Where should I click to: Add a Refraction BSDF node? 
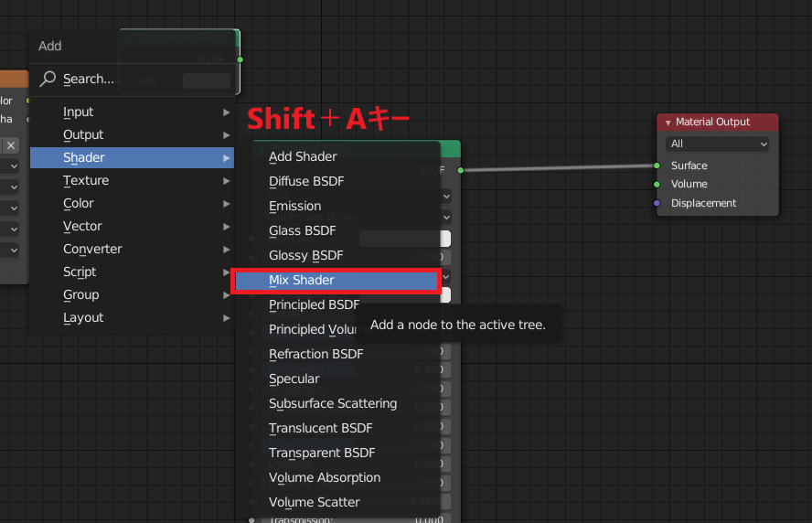[x=337, y=354]
